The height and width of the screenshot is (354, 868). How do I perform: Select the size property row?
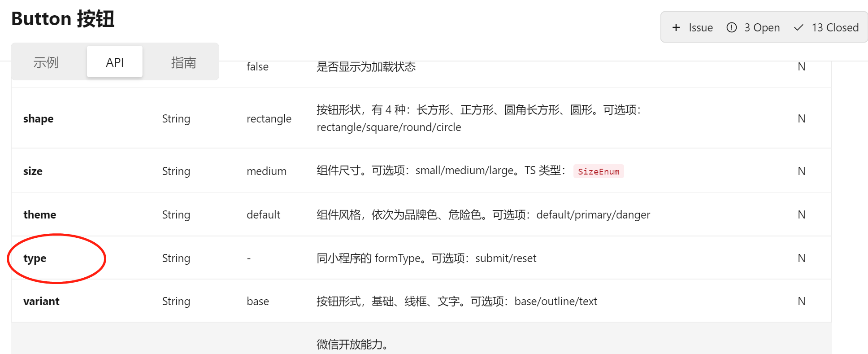point(33,171)
